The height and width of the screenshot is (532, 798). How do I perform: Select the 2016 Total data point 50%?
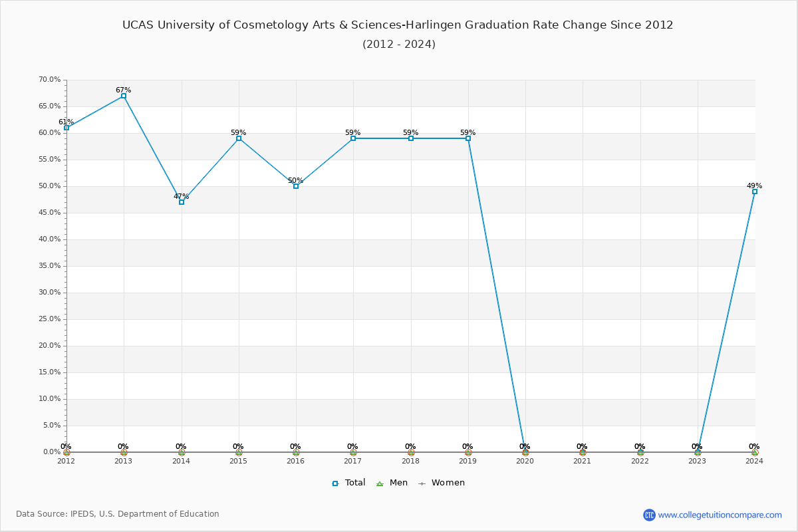tap(296, 186)
